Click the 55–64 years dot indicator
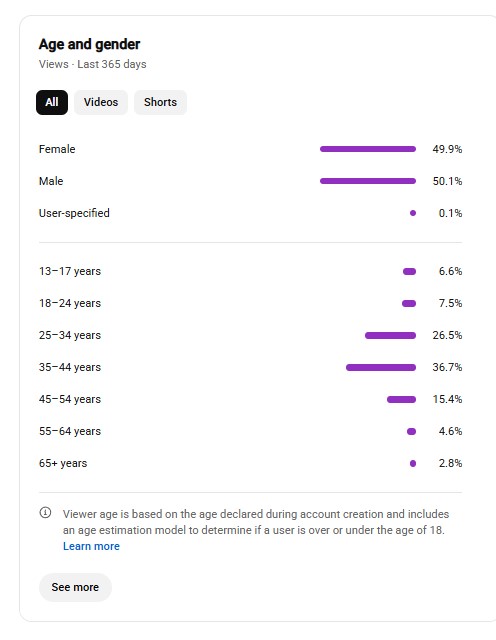This screenshot has width=496, height=640. click(411, 431)
